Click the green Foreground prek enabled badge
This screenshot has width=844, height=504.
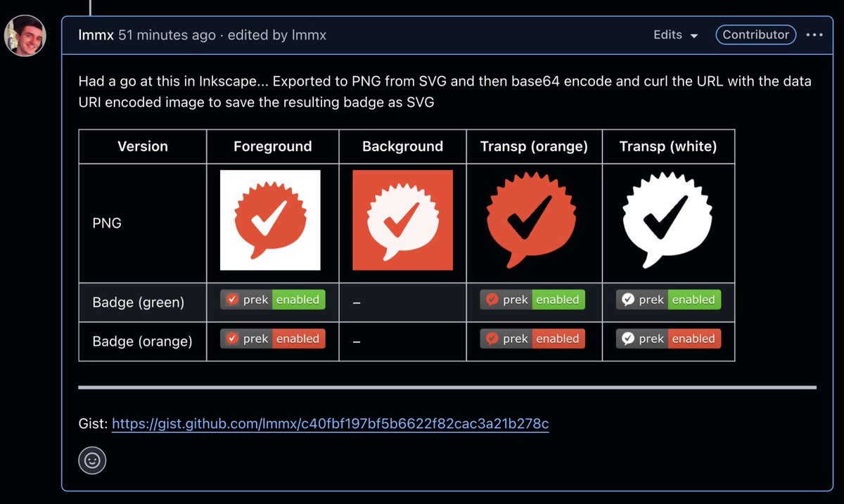pos(273,299)
